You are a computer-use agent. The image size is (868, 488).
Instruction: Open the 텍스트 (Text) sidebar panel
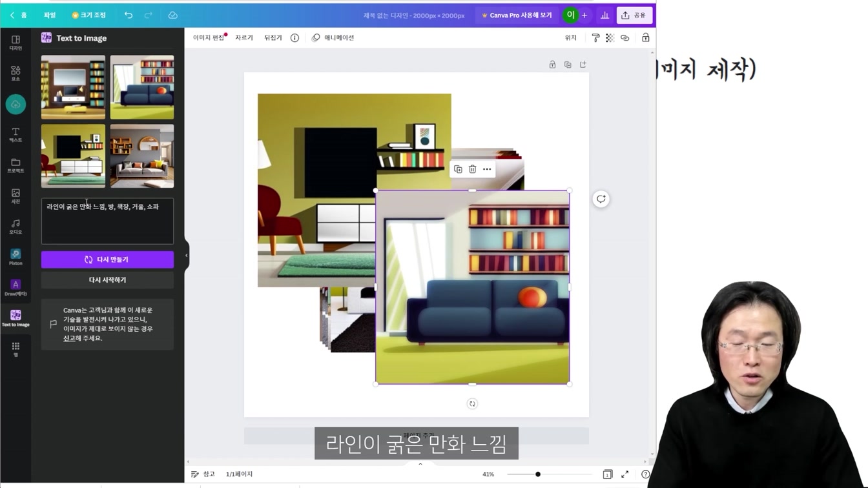(x=15, y=135)
